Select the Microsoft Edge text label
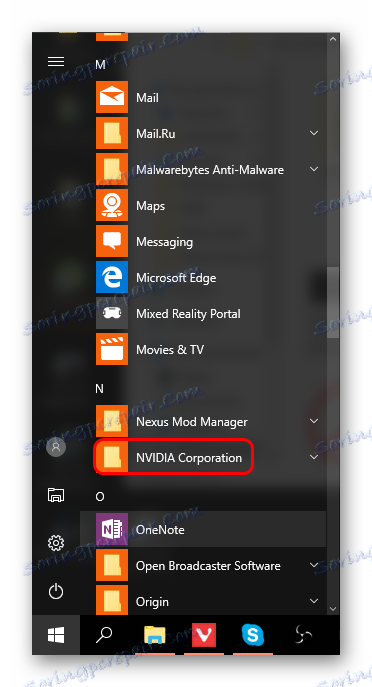The image size is (372, 687). click(x=176, y=278)
